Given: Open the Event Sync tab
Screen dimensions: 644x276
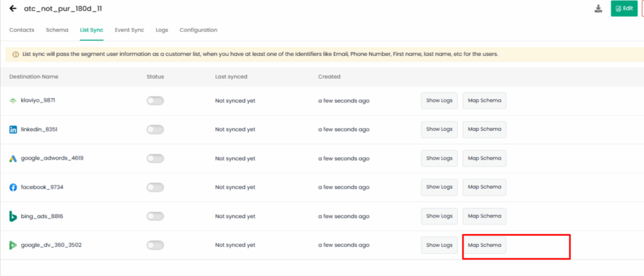Looking at the screenshot, I should coord(130,30).
